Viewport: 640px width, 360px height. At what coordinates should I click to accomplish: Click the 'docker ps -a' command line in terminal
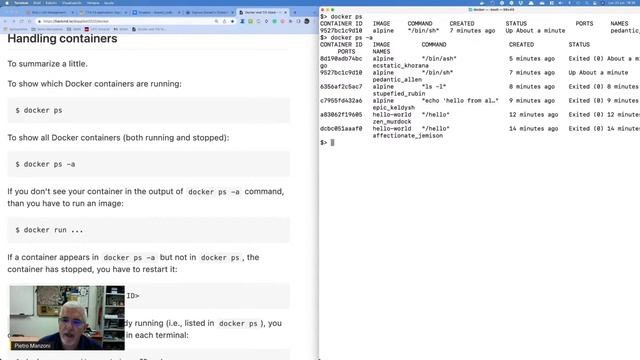point(346,38)
